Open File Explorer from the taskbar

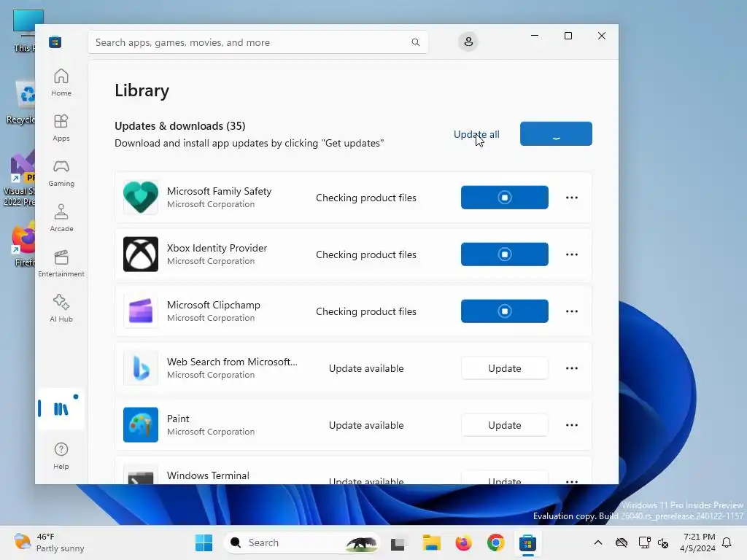pos(432,542)
